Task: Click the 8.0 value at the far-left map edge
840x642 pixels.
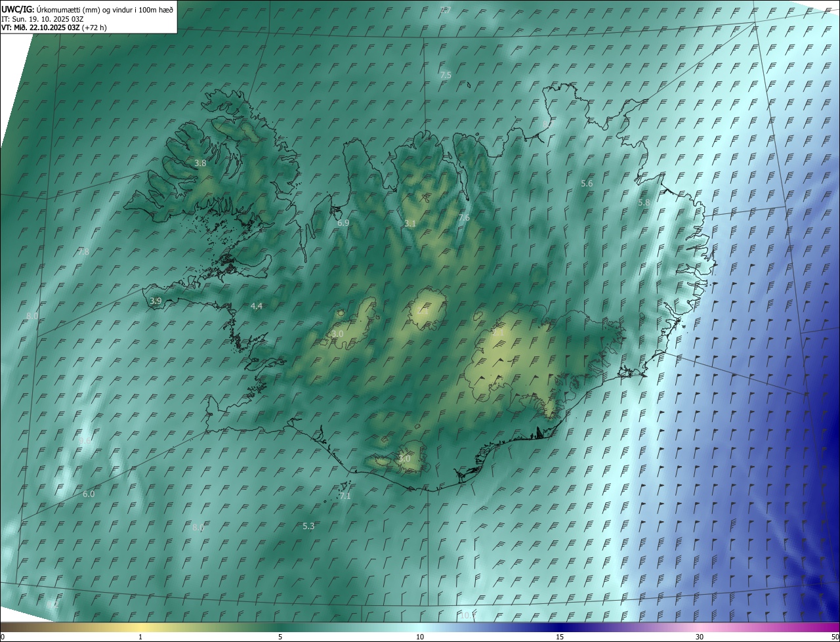Action: (x=32, y=316)
